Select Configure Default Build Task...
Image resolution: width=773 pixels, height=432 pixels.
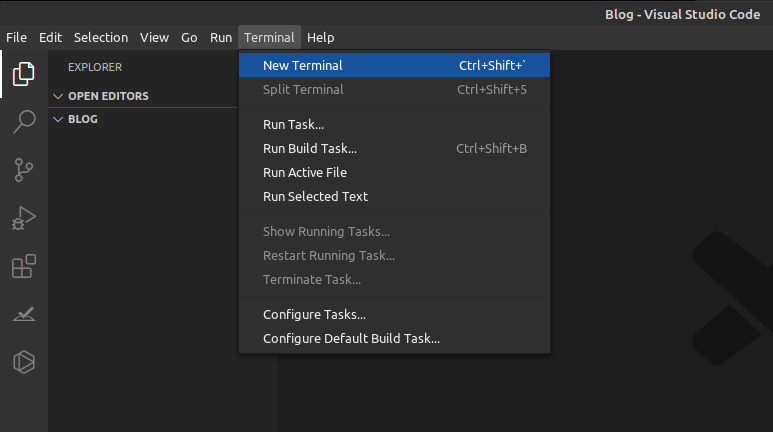[x=394, y=338]
